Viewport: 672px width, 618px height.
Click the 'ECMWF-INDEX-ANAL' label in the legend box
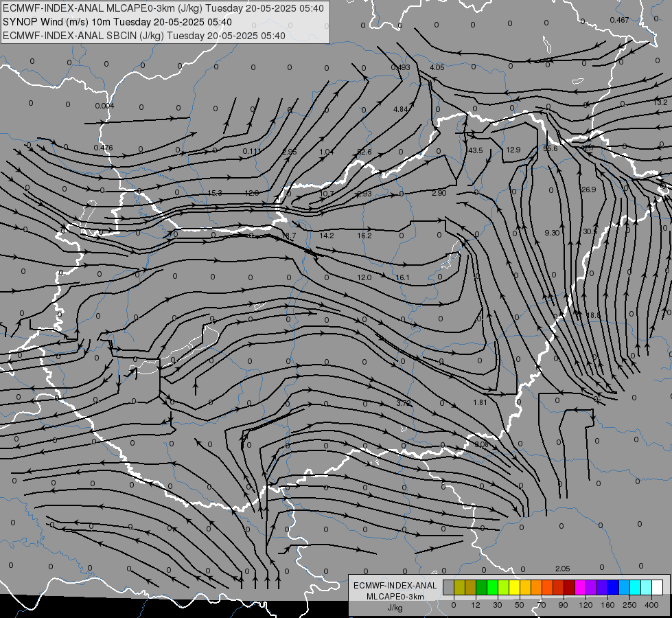click(x=395, y=586)
